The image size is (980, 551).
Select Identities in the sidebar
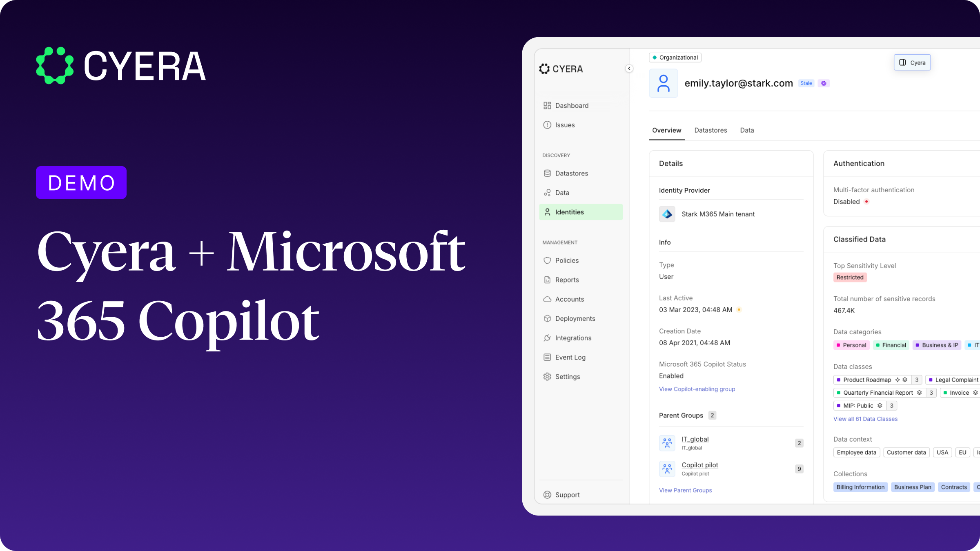(x=581, y=212)
